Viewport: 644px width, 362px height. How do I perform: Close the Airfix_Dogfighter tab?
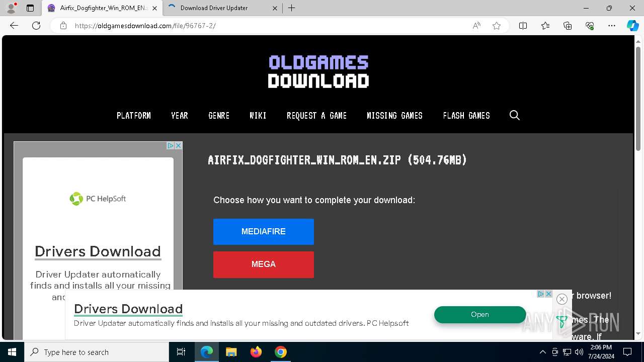pos(154,8)
